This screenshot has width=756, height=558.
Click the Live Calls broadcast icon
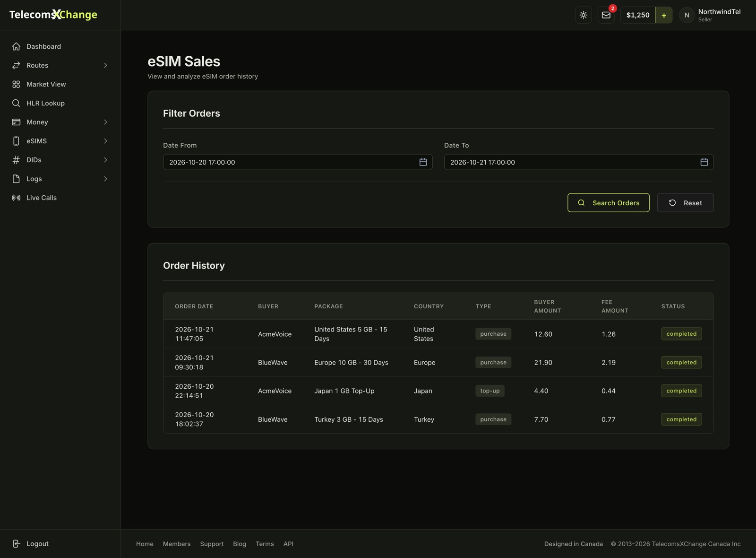pyautogui.click(x=16, y=198)
